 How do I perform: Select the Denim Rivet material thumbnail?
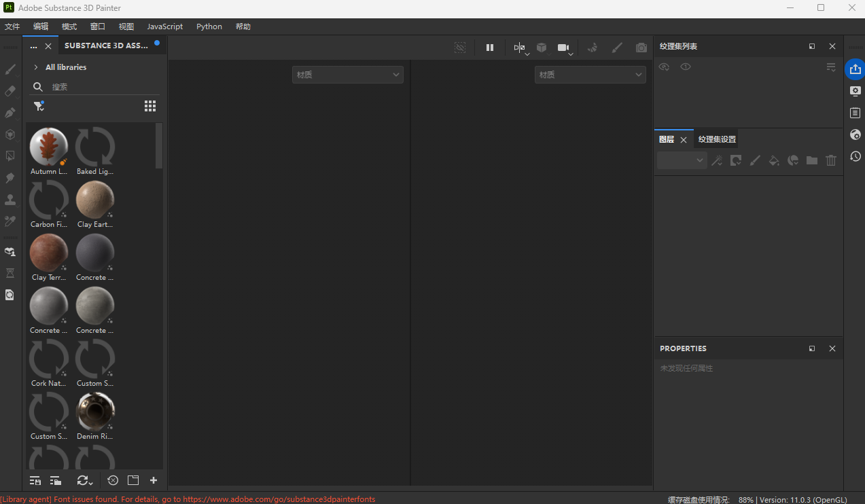(95, 412)
